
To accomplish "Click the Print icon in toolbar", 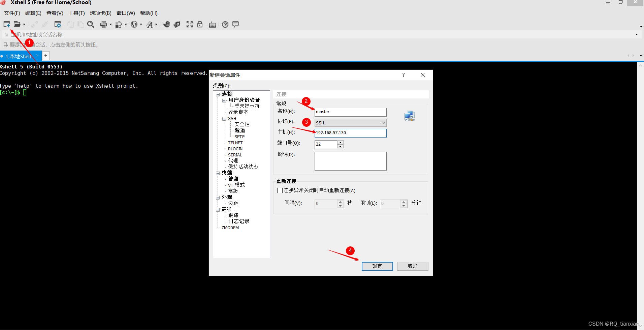I will click(104, 24).
